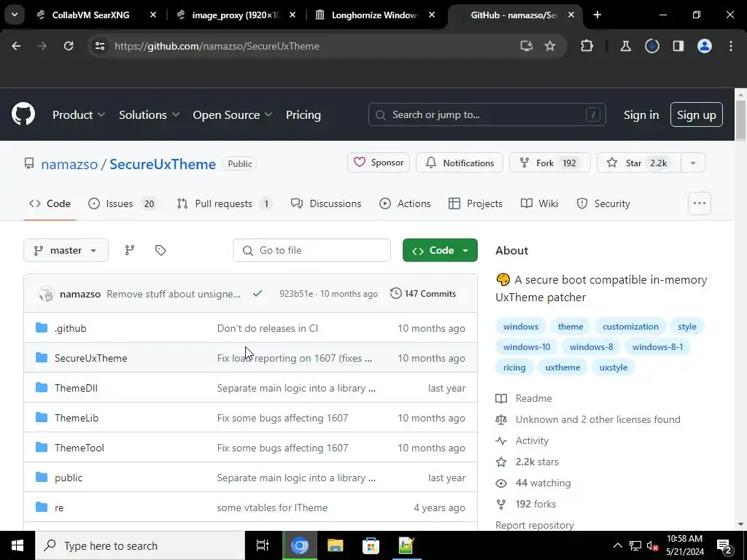Focus the Windows taskbar search box
The image size is (747, 560).
coord(140,545)
